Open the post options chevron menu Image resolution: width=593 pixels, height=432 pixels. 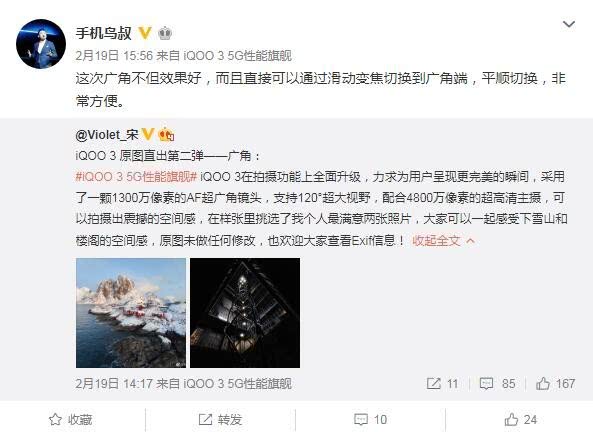(568, 25)
